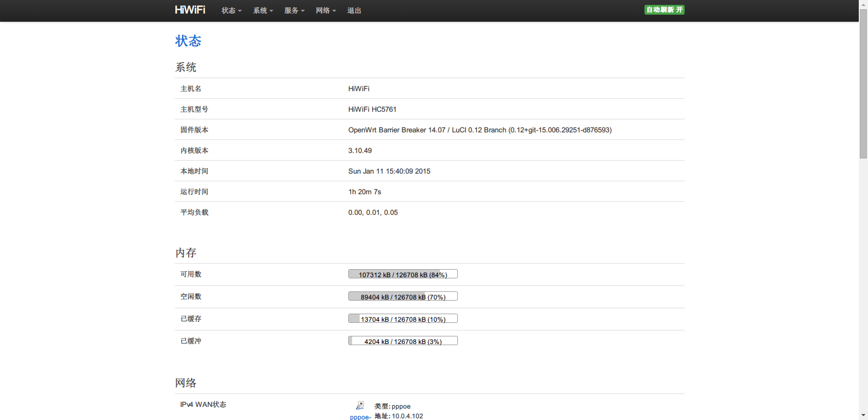Click the 可用数 memory bar at 84%
This screenshot has height=420, width=868.
[403, 275]
